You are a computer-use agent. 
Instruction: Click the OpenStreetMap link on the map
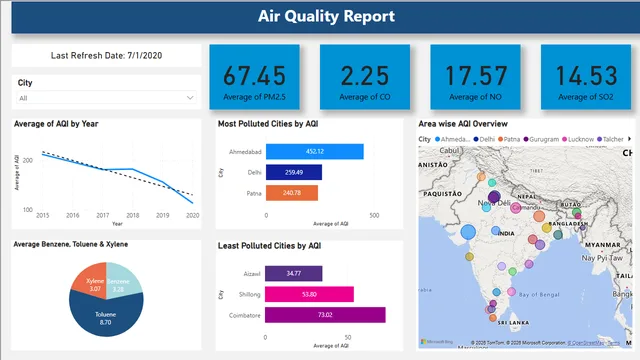click(587, 343)
